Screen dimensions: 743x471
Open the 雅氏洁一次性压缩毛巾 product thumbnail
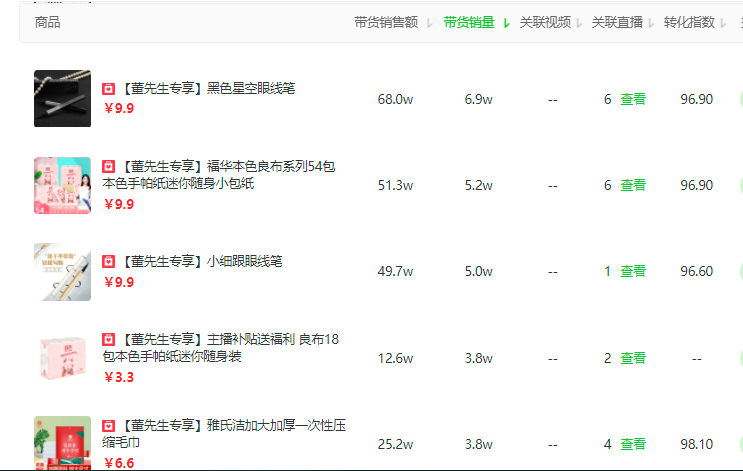[x=63, y=444]
